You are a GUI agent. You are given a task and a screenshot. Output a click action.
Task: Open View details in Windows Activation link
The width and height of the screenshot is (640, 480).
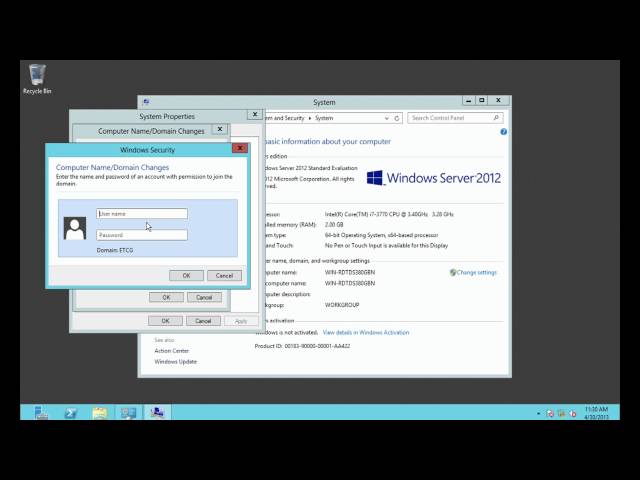366,333
